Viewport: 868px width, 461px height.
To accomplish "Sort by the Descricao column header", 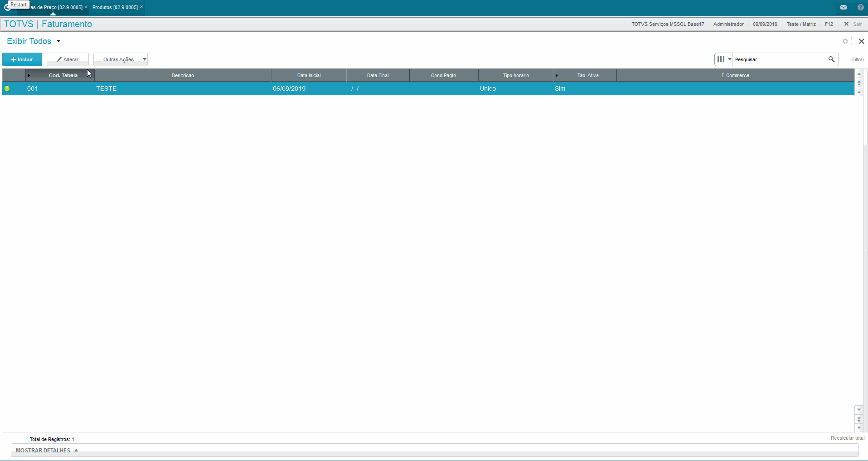I will pyautogui.click(x=183, y=75).
